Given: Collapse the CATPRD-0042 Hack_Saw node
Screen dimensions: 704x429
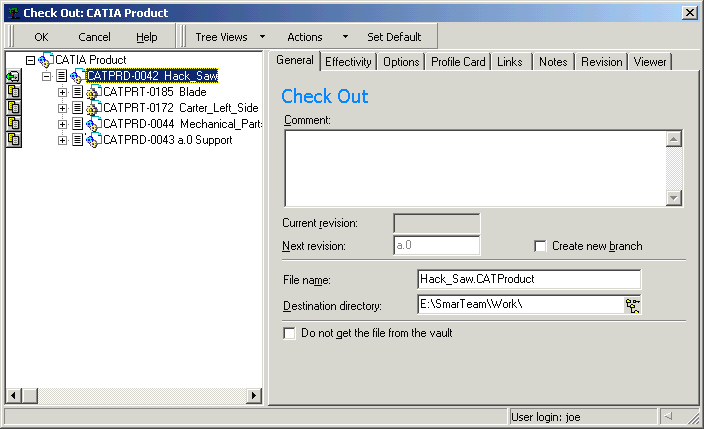Looking at the screenshot, I should [x=46, y=76].
